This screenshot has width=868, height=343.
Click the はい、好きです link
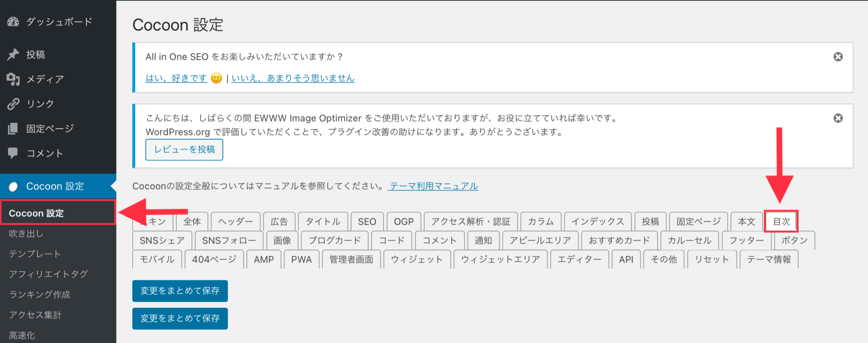(x=176, y=78)
